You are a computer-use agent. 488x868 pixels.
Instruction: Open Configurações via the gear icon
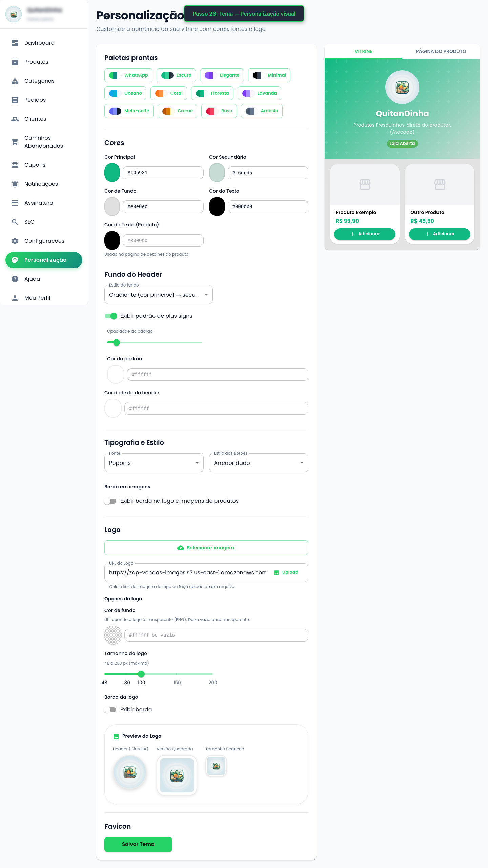[x=15, y=241]
